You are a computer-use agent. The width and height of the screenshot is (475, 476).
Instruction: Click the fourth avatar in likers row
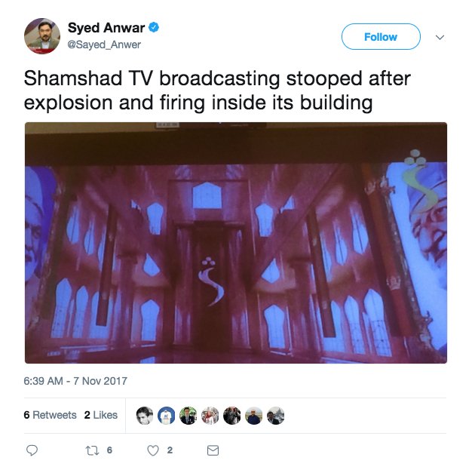coord(210,416)
